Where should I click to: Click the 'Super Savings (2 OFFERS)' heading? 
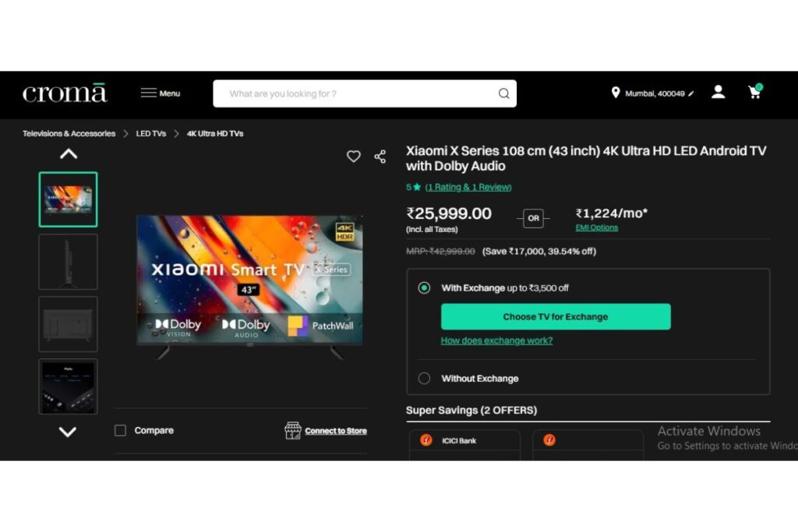[471, 410]
